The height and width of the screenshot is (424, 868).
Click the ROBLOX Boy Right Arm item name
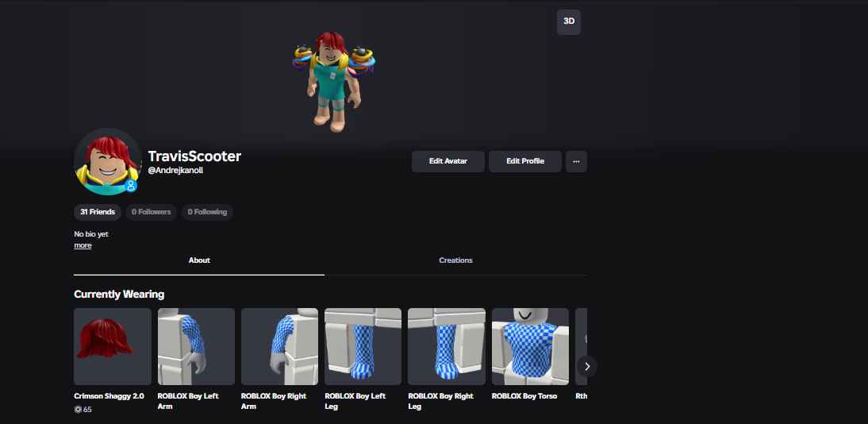[274, 401]
